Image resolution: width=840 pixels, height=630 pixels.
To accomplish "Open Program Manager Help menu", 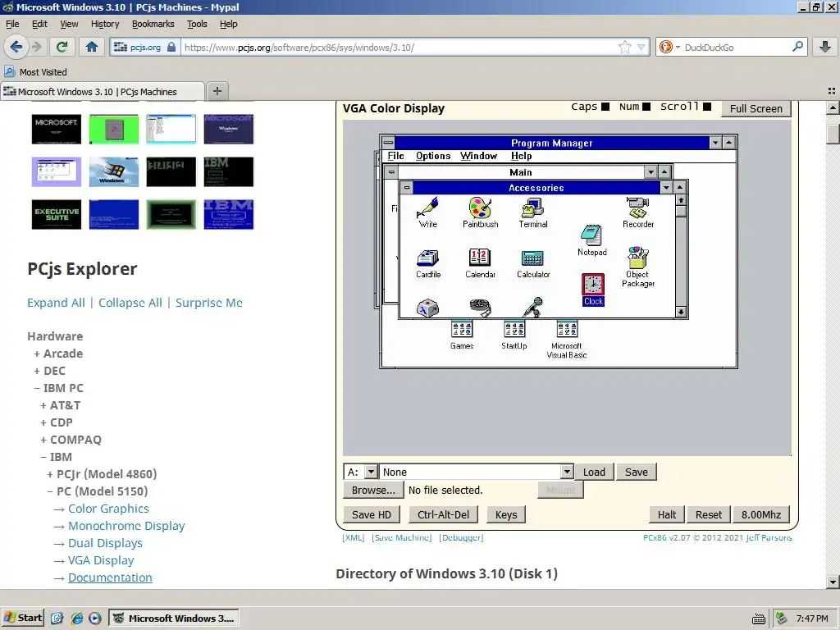I will coord(521,156).
